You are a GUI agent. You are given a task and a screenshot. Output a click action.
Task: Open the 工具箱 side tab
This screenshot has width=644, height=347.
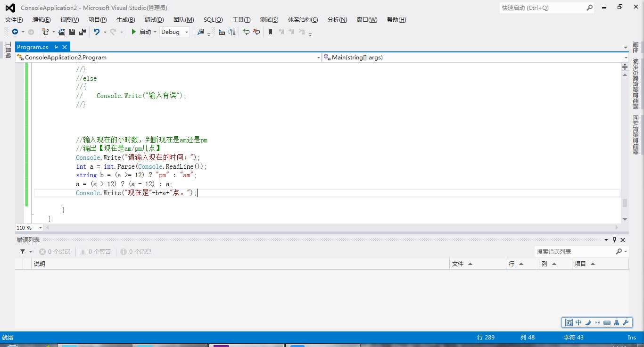click(8, 50)
